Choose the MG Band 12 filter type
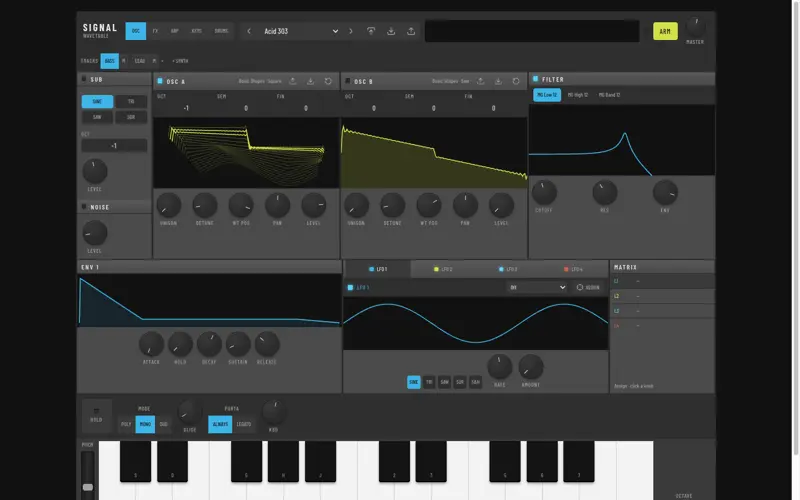 (x=609, y=95)
